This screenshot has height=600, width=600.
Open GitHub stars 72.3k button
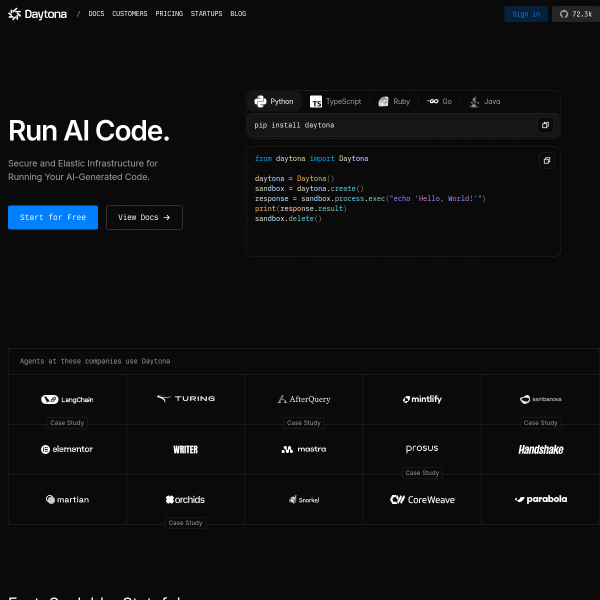click(576, 14)
